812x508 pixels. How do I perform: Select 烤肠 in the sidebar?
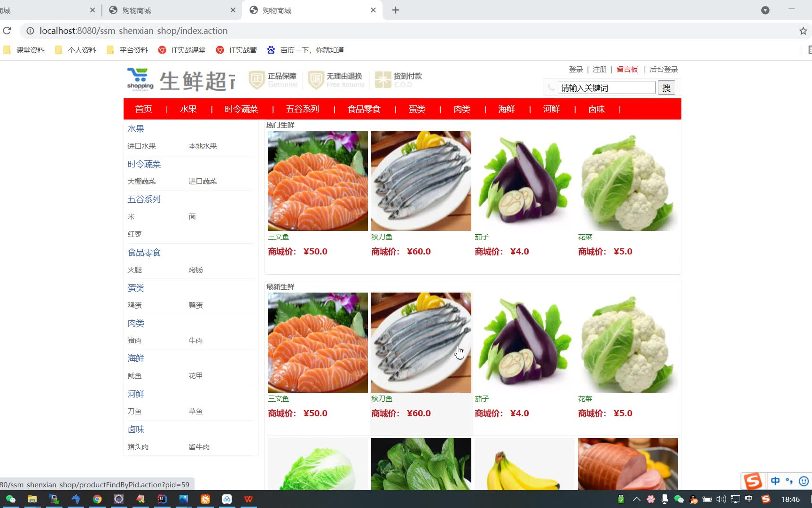point(195,270)
